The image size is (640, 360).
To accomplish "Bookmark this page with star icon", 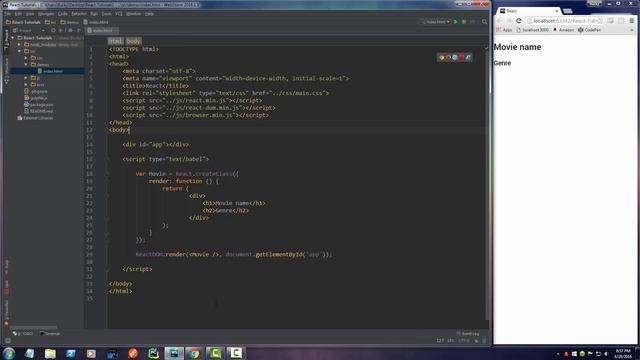I will point(600,21).
